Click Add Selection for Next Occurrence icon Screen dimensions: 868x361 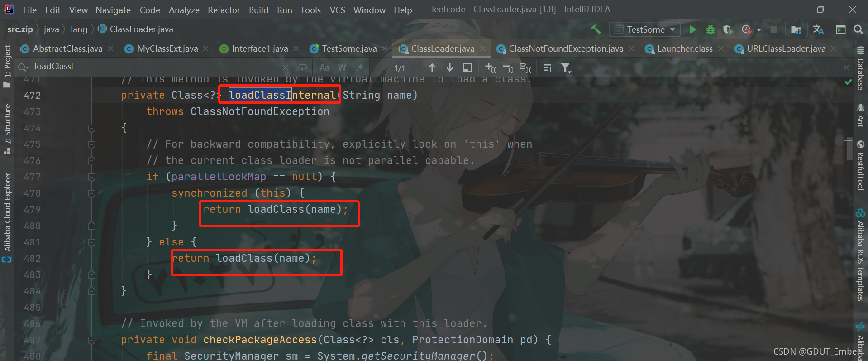(x=491, y=67)
